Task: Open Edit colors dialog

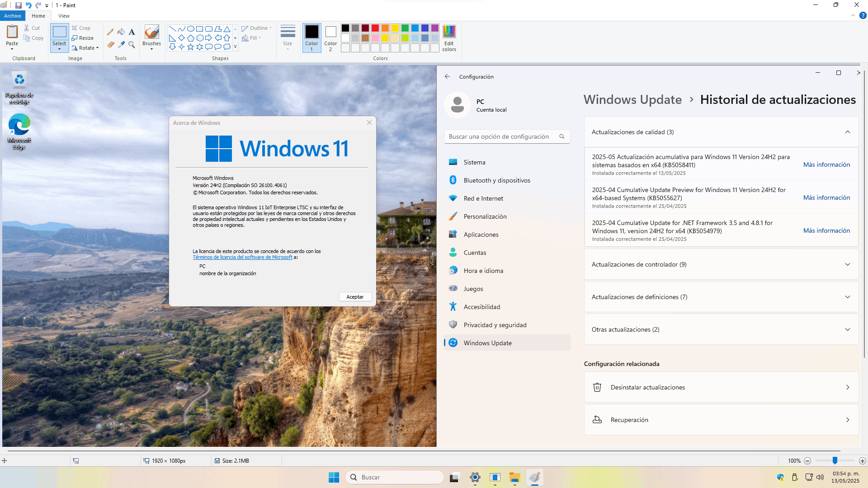Action: [449, 38]
